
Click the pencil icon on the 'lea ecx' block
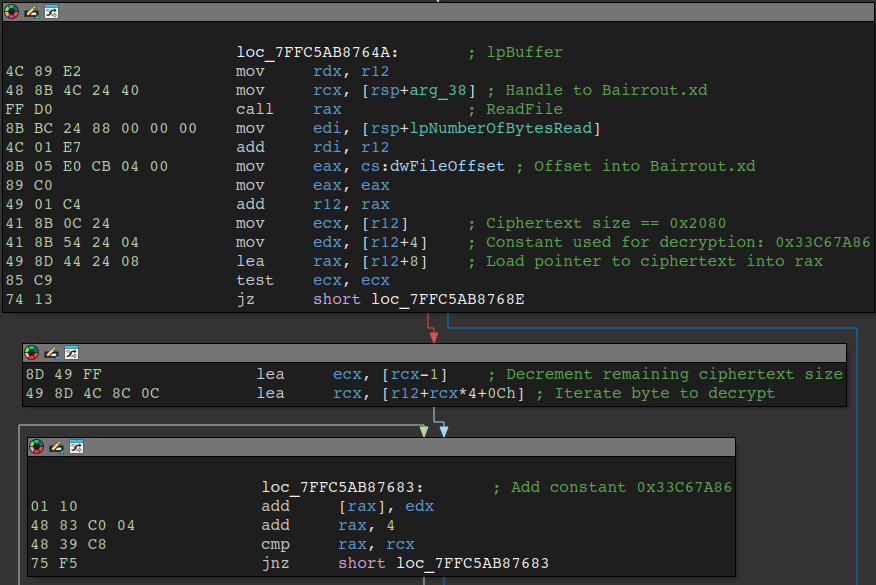tap(52, 353)
